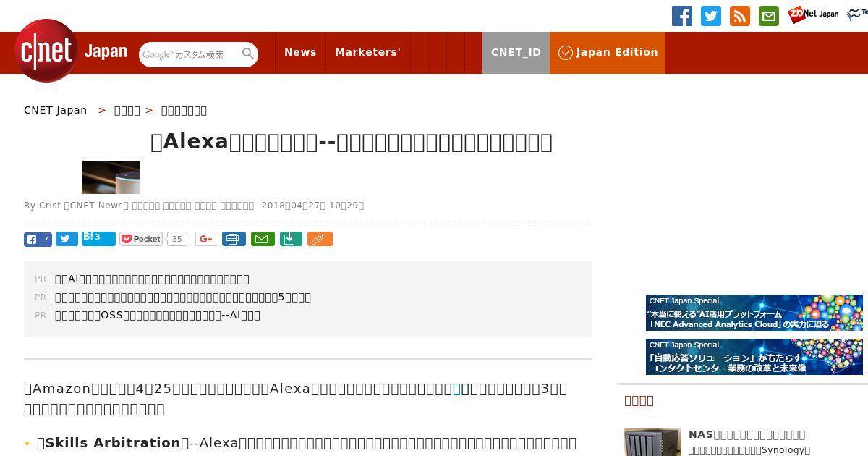The width and height of the screenshot is (868, 456).
Task: Click the Pocket count bubble showing 35
Action: click(x=176, y=239)
